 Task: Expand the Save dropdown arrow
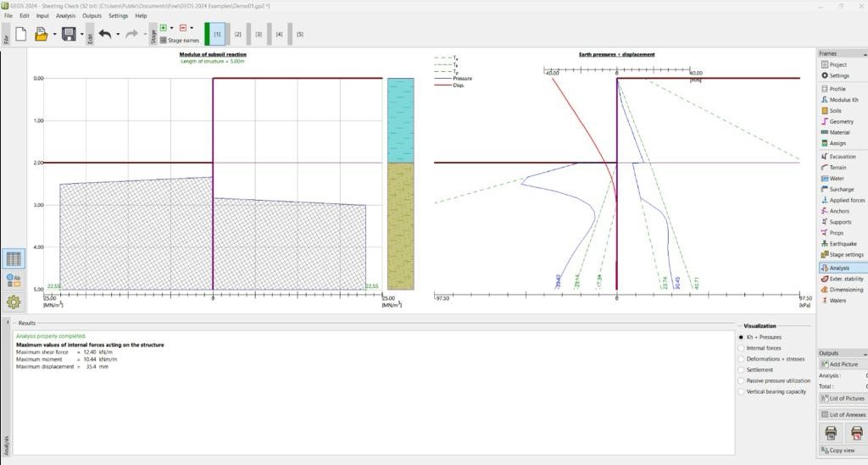[82, 35]
